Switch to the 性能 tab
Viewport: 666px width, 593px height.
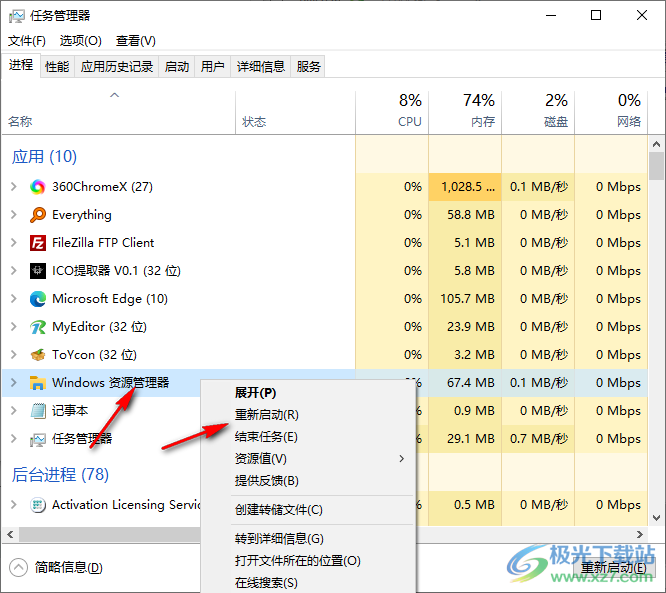click(57, 67)
